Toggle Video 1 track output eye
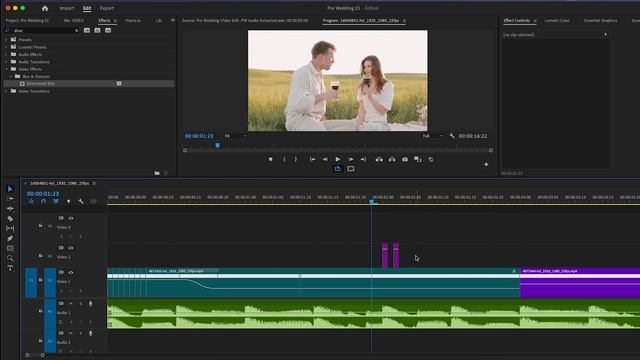 (x=71, y=272)
